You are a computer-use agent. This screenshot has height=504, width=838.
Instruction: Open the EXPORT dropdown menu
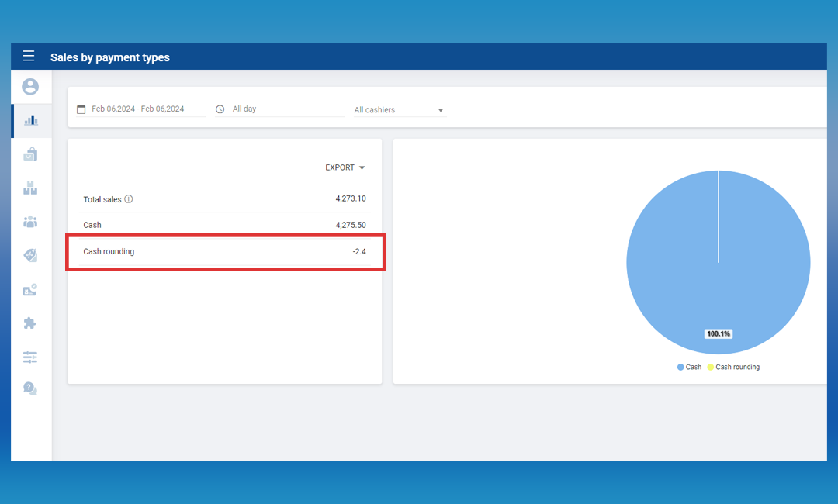click(x=345, y=167)
